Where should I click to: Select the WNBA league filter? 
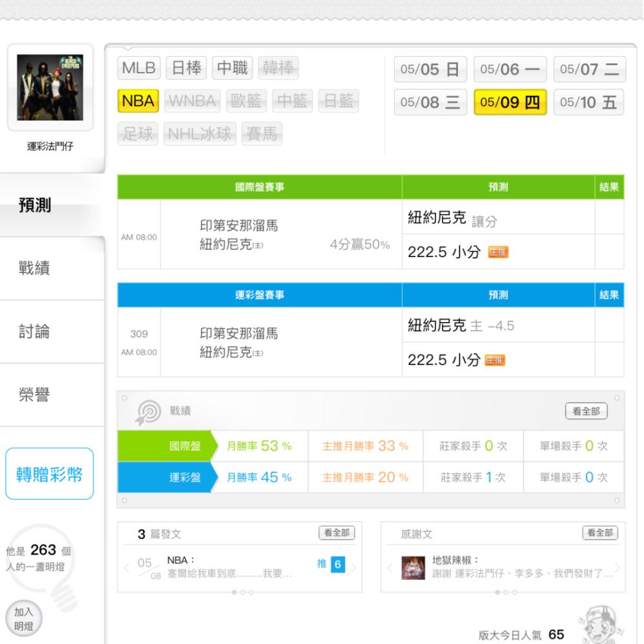[x=192, y=100]
